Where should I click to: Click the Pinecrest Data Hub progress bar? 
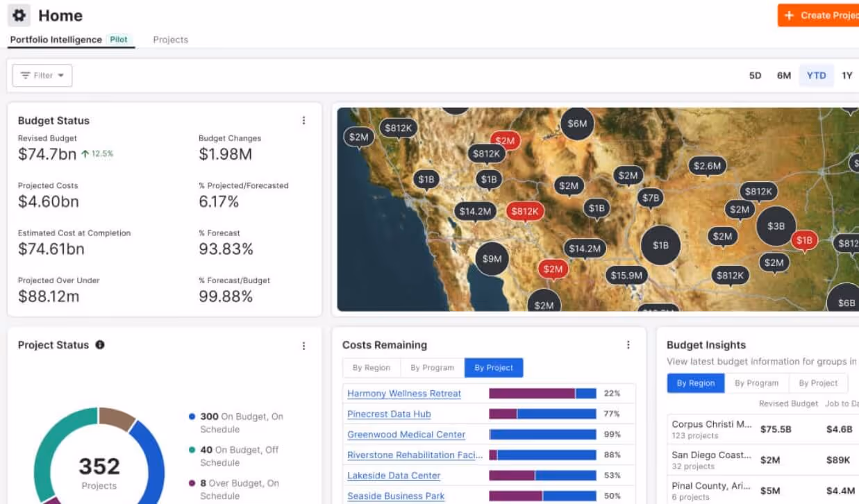click(x=542, y=414)
